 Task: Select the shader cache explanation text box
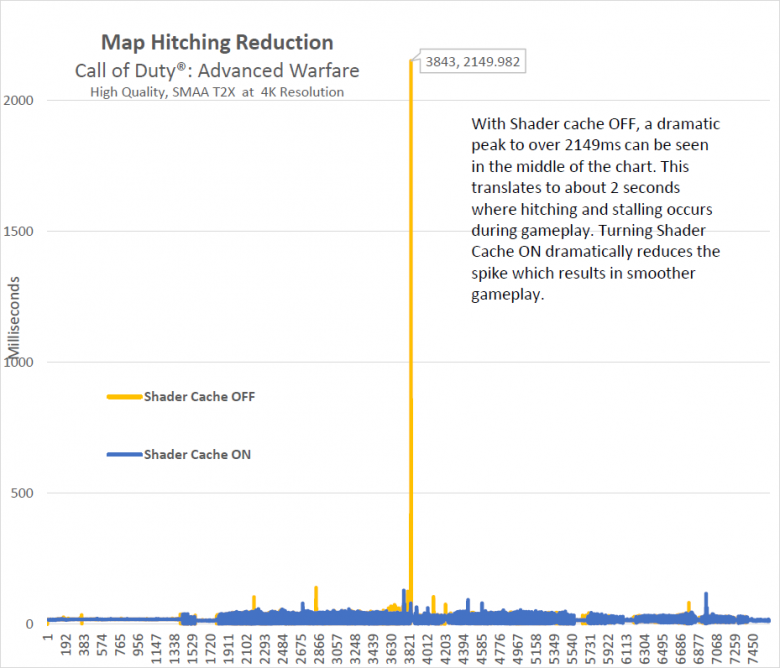tap(596, 210)
